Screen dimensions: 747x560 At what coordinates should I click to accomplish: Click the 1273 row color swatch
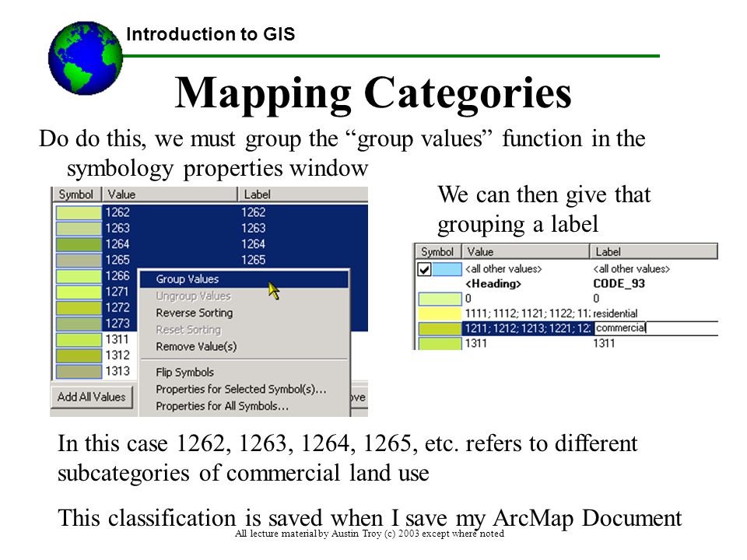[x=79, y=324]
